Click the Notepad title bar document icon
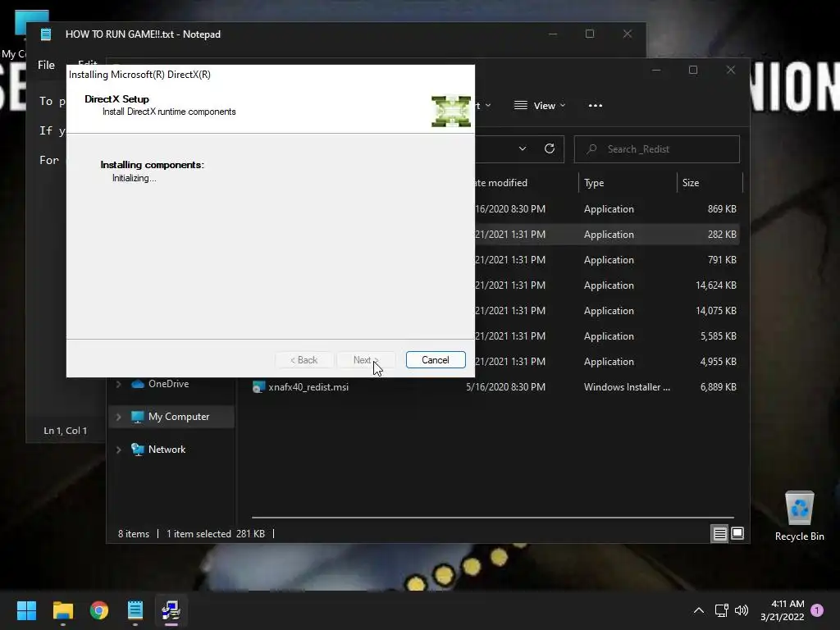Screen dimensions: 840x630 46,34
